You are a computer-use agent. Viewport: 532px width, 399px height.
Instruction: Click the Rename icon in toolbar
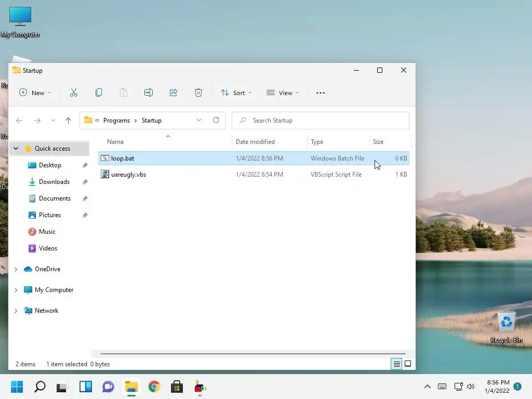[x=149, y=92]
